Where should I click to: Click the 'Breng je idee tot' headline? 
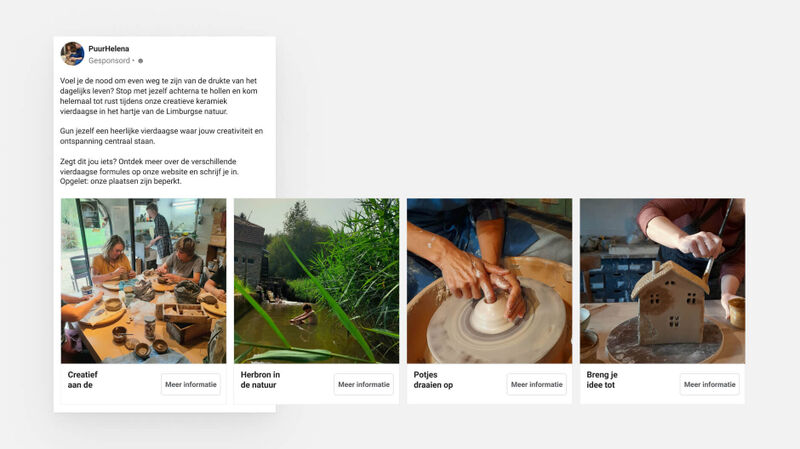pyautogui.click(x=602, y=380)
